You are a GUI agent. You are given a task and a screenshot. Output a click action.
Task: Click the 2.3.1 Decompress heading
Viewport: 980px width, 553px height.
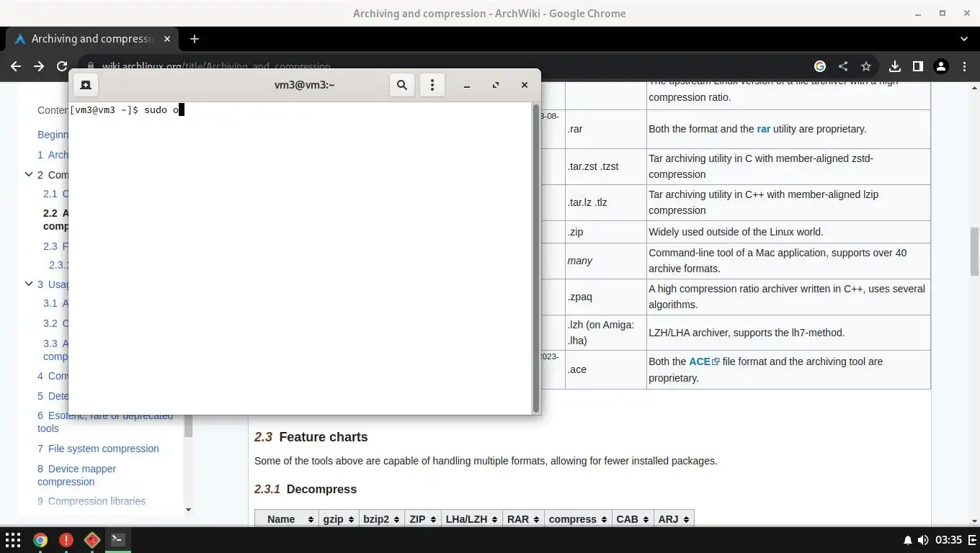[x=306, y=489]
